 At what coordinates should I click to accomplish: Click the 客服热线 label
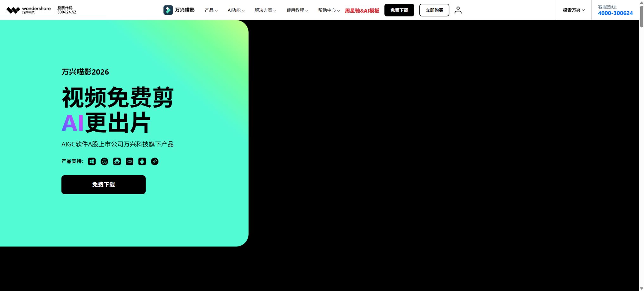click(608, 7)
